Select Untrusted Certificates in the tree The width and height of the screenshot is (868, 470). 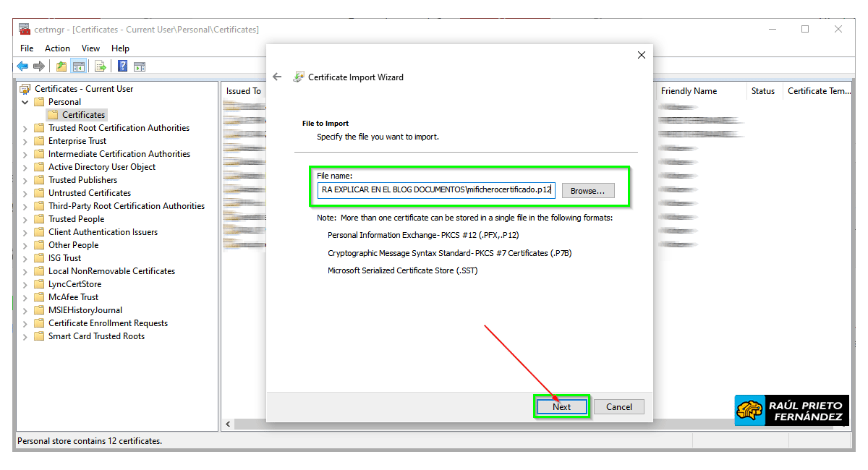pyautogui.click(x=89, y=193)
